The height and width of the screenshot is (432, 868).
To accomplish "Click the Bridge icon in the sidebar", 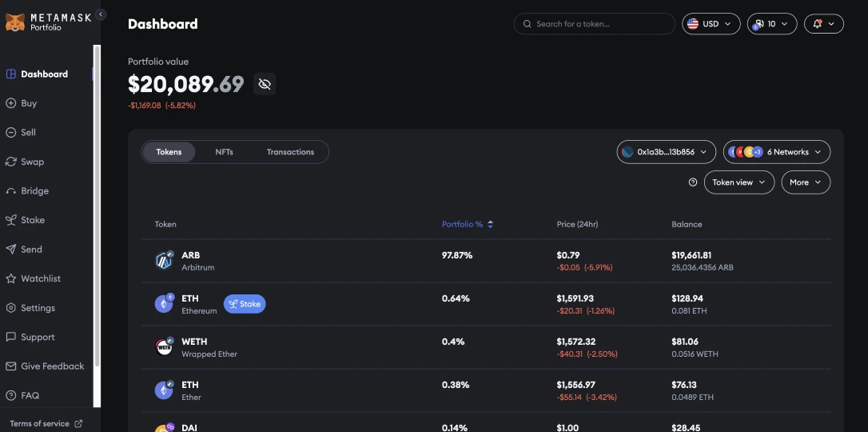I will tap(10, 191).
